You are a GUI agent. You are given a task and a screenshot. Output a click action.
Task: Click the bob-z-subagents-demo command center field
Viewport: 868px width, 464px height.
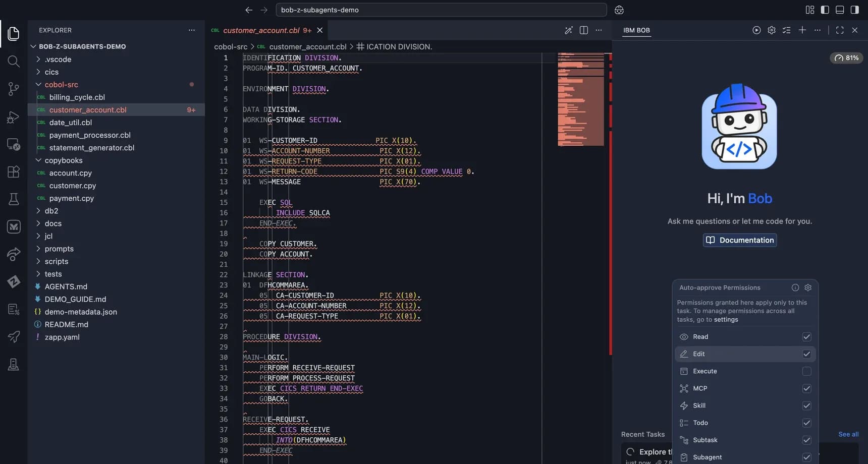441,10
